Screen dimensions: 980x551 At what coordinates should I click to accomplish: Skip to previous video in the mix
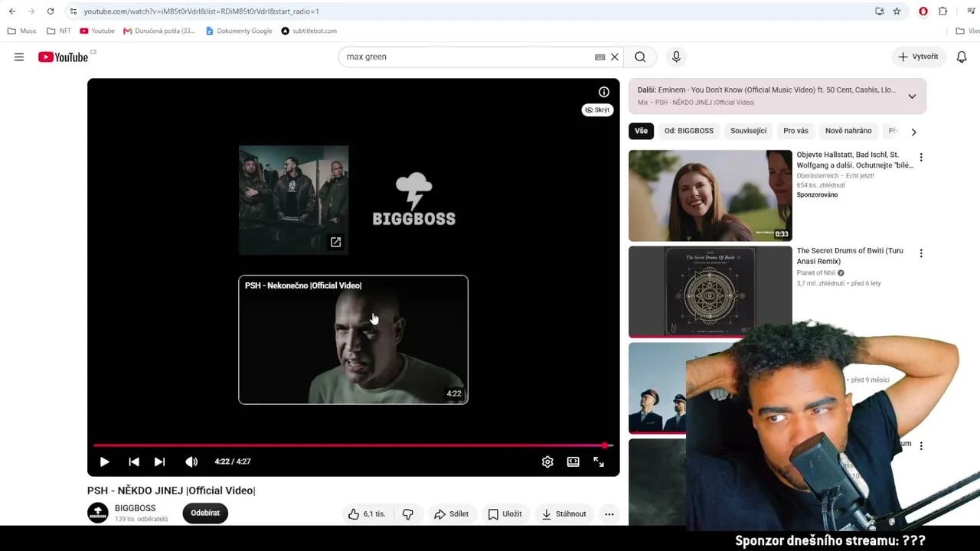point(134,461)
